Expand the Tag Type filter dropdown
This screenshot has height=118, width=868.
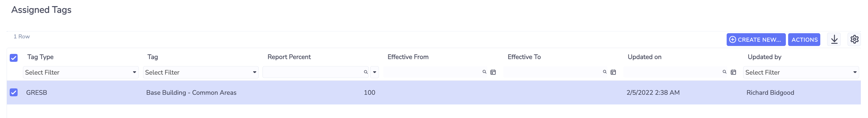coord(81,72)
